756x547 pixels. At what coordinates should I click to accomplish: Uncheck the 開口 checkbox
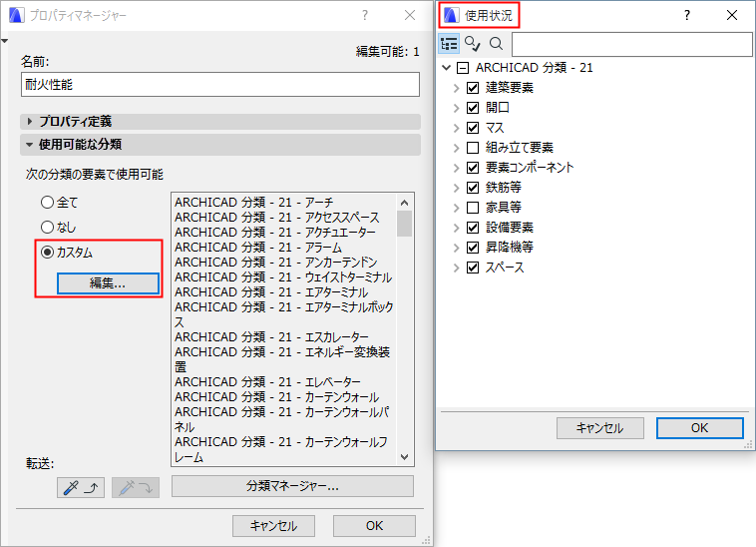coord(473,108)
